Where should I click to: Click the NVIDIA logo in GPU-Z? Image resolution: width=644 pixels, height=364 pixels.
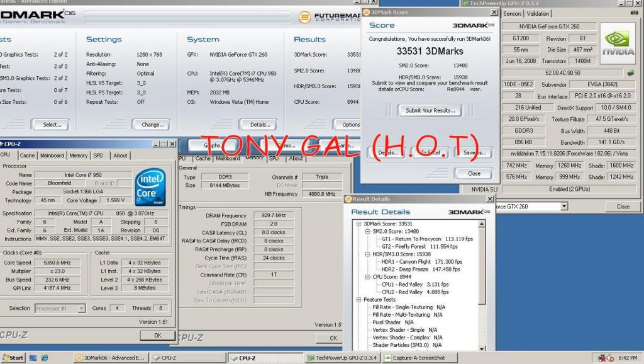point(618,43)
